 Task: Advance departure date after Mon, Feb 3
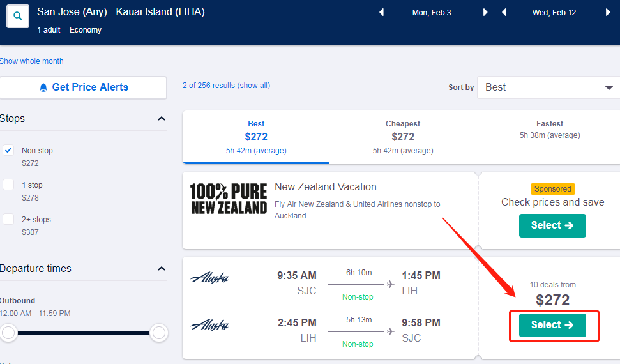(x=485, y=12)
